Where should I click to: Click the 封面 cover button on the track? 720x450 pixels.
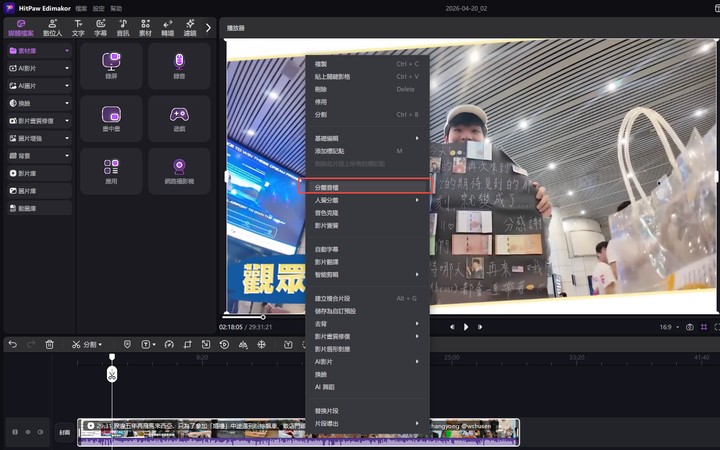pos(65,432)
